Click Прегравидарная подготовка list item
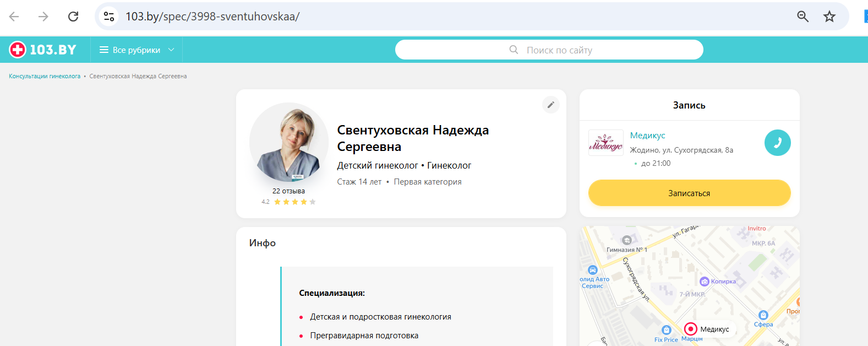Viewport: 868px width, 346px height. point(364,336)
